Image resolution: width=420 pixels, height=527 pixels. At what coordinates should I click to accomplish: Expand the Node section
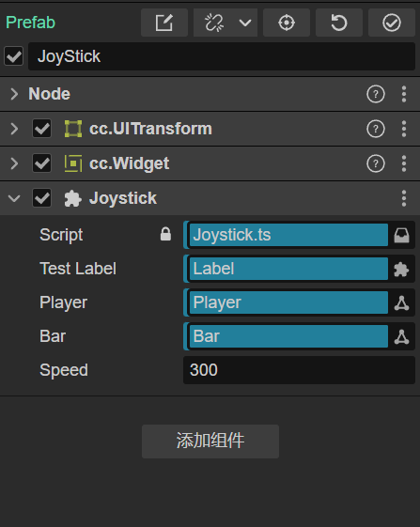(x=14, y=94)
